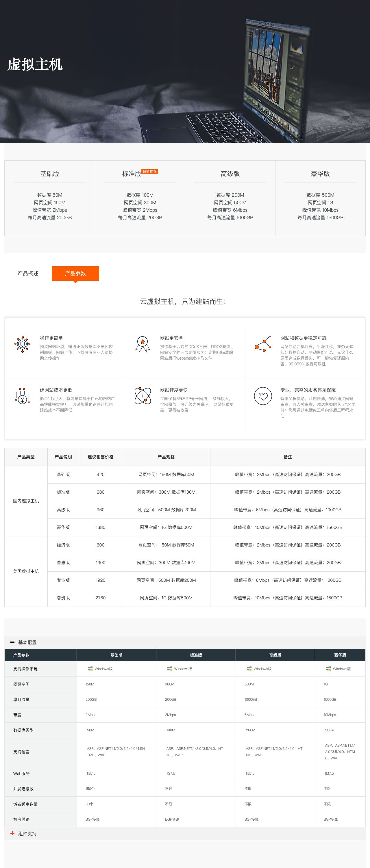Click the 支持操作系统 row label

40,669
